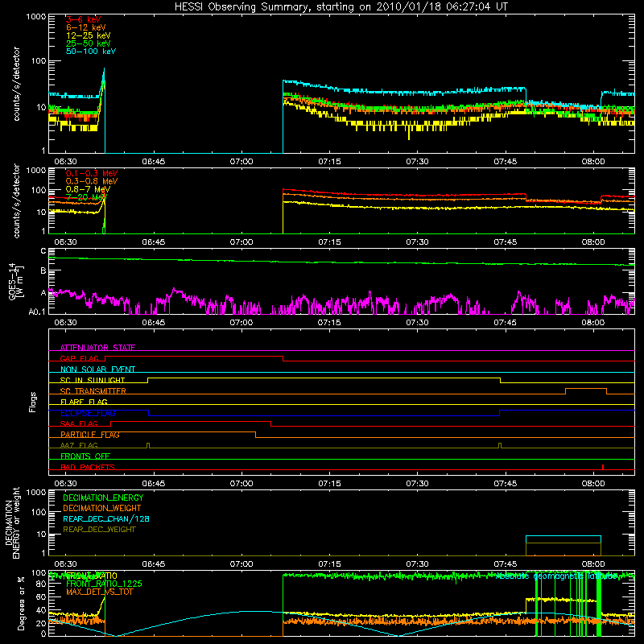The height and width of the screenshot is (644, 644).
Task: Click the HESSI Observing Summary title text
Action: [x=341, y=7]
